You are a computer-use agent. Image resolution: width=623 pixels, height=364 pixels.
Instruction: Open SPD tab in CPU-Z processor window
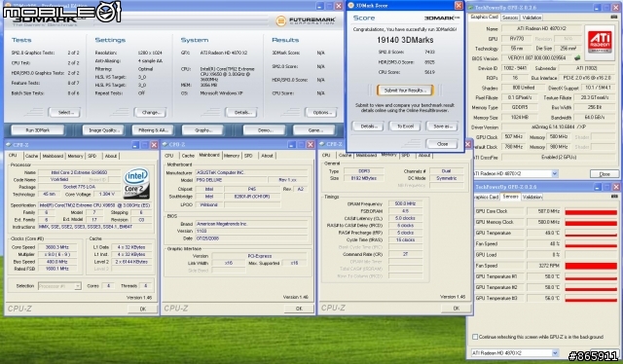92,156
